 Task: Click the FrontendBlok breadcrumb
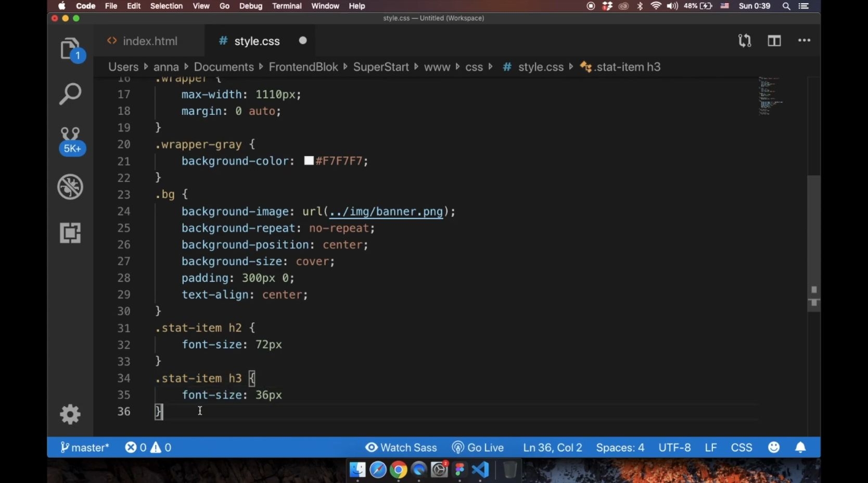(303, 67)
